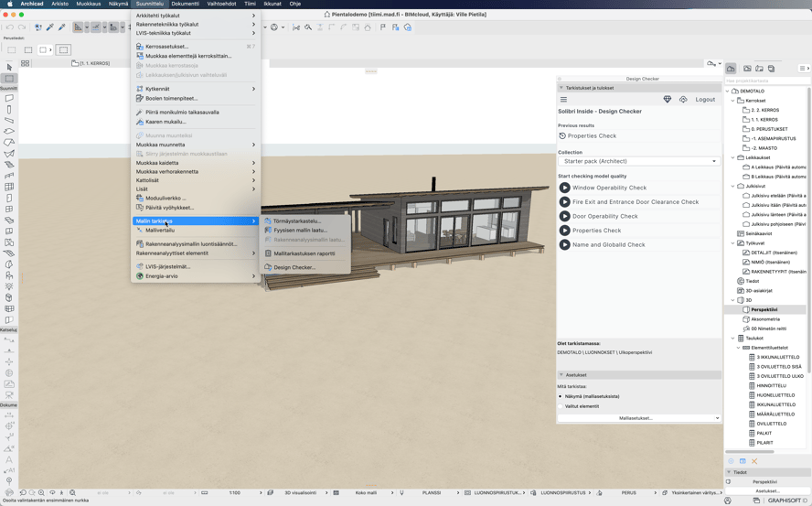Click the tab overview grid icon
This screenshot has width=812, height=506.
pos(25,63)
